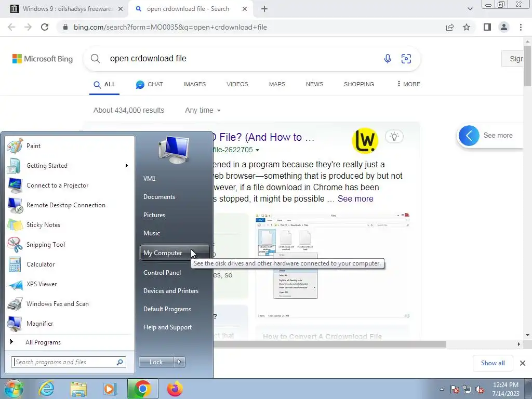The image size is (532, 399).
Task: Open My Computer from the Start menu
Action: (175, 253)
